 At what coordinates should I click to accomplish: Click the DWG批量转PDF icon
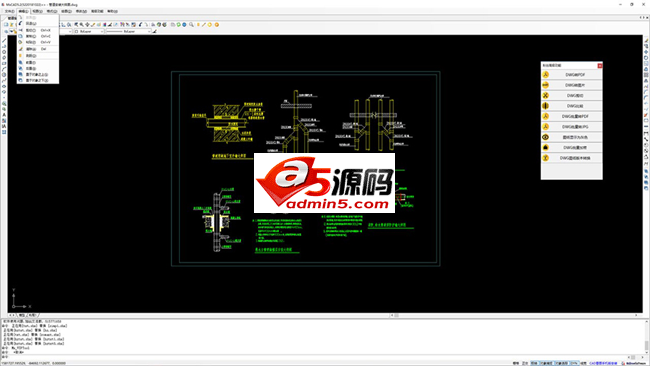point(546,116)
